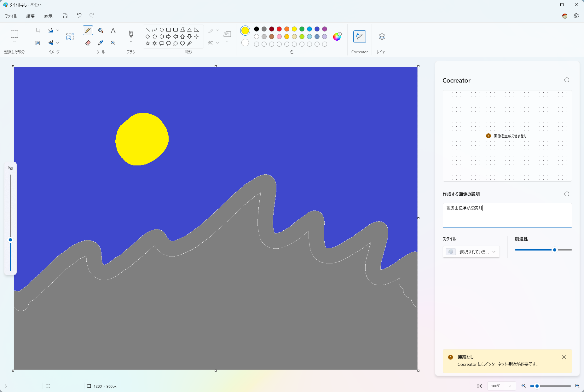Click the Crop image icon

tap(38, 30)
